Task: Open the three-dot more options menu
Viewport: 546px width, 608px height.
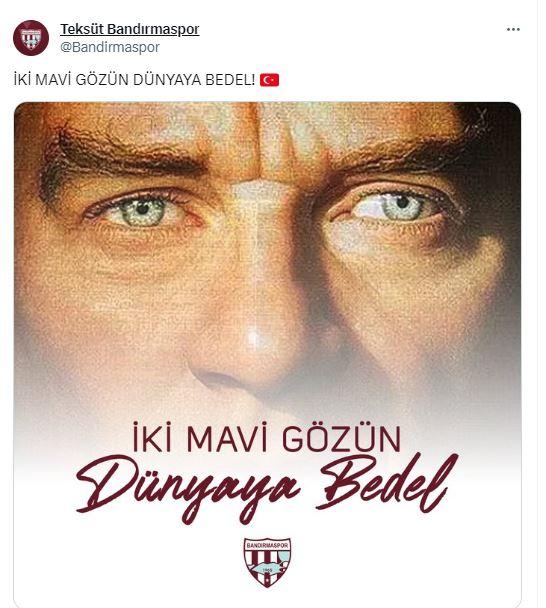Action: click(x=513, y=29)
